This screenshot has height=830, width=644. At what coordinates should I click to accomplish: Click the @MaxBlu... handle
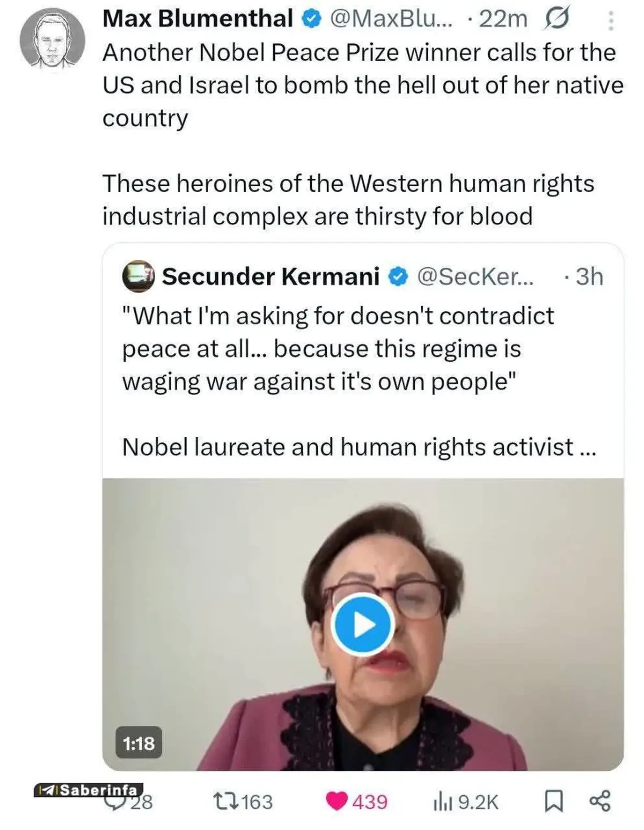coord(391,20)
